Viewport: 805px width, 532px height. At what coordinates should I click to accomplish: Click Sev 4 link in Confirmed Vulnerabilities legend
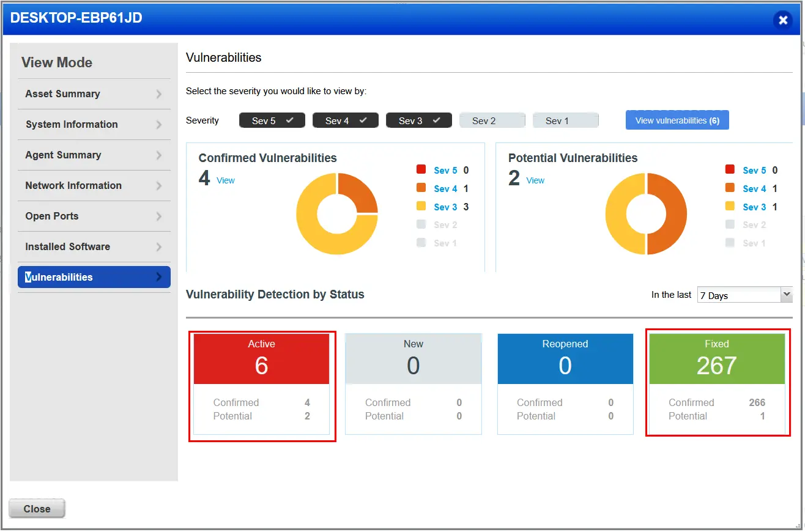pos(445,189)
